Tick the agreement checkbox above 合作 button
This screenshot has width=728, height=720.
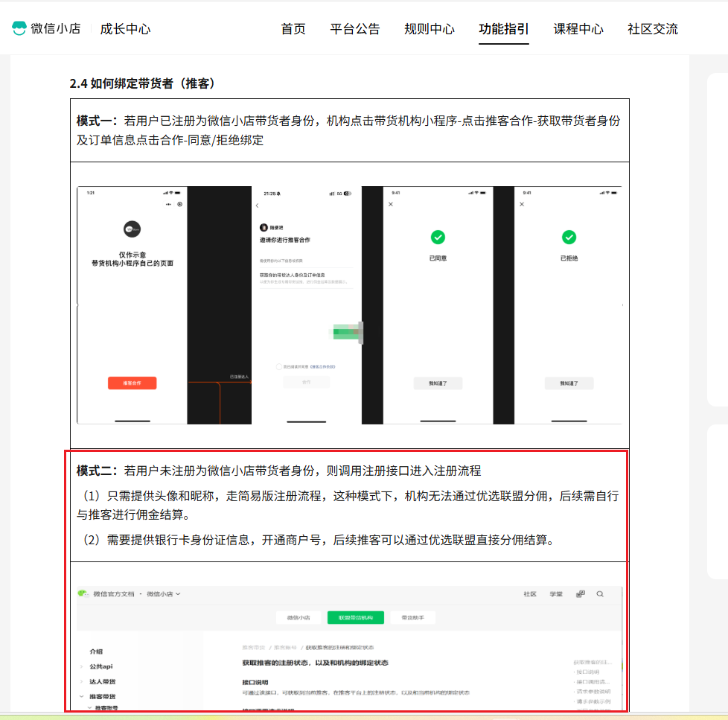(279, 366)
